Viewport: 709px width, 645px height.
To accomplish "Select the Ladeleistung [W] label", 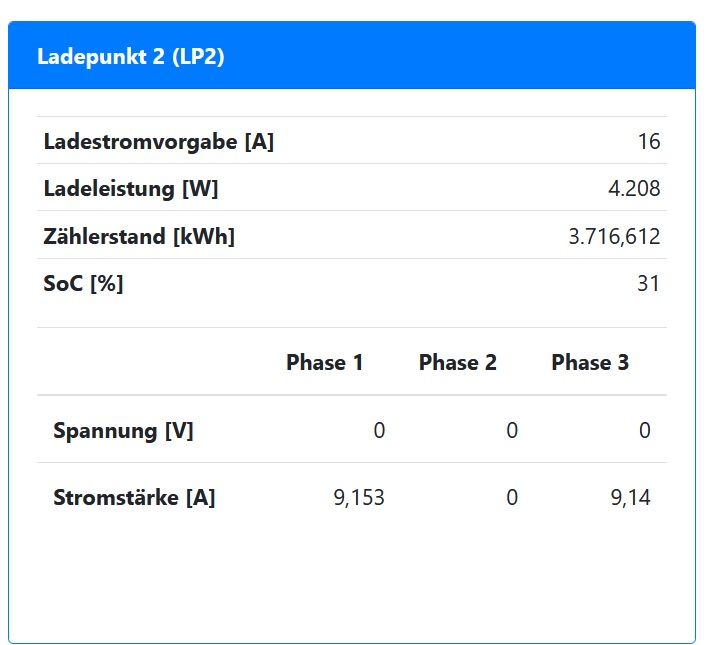I will [x=131, y=189].
